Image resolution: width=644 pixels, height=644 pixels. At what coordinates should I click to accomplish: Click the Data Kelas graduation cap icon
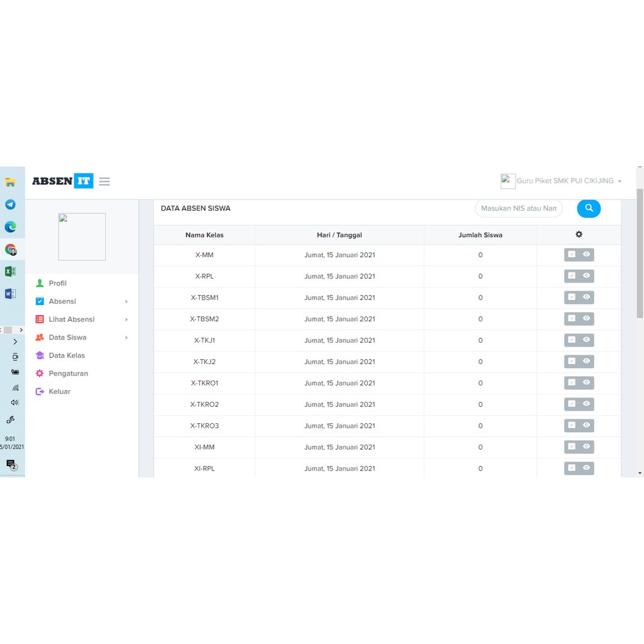(x=40, y=355)
